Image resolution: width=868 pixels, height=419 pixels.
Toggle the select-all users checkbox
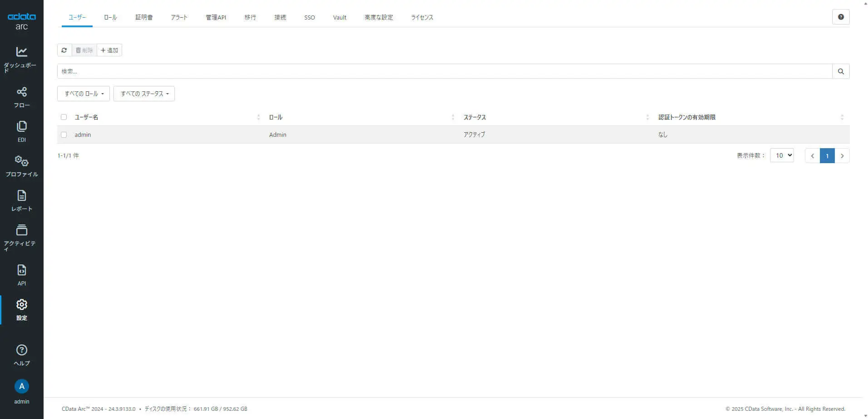[x=64, y=117]
